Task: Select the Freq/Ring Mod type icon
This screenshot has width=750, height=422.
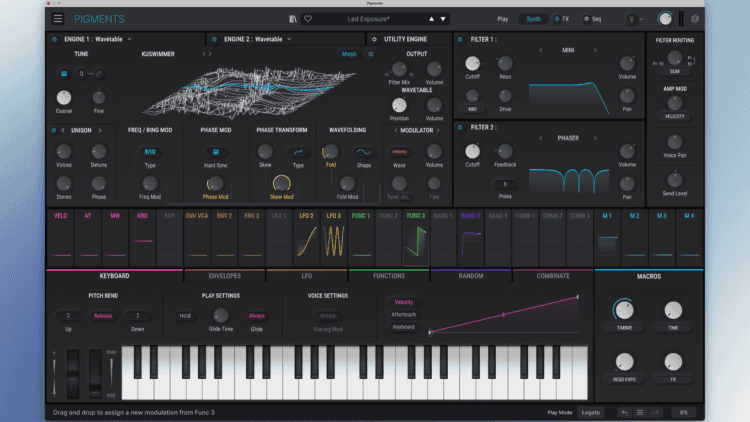Action: click(150, 152)
